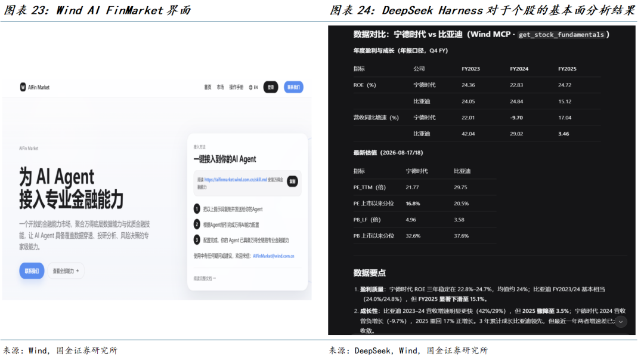
Task: Select the PE percentile value 20.5%
Action: pos(461,204)
